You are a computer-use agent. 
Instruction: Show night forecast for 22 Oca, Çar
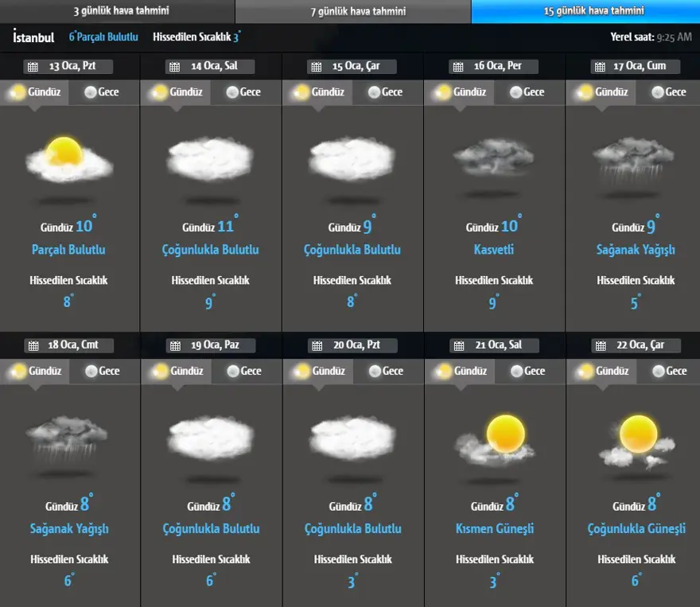pyautogui.click(x=668, y=372)
